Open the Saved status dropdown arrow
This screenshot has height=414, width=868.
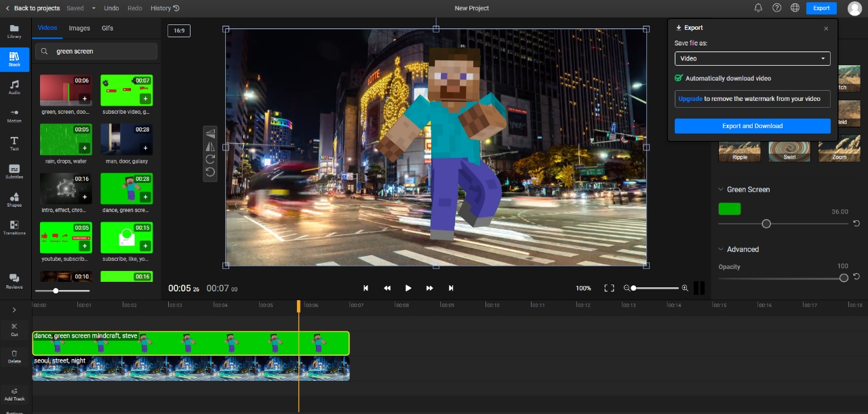pos(94,8)
